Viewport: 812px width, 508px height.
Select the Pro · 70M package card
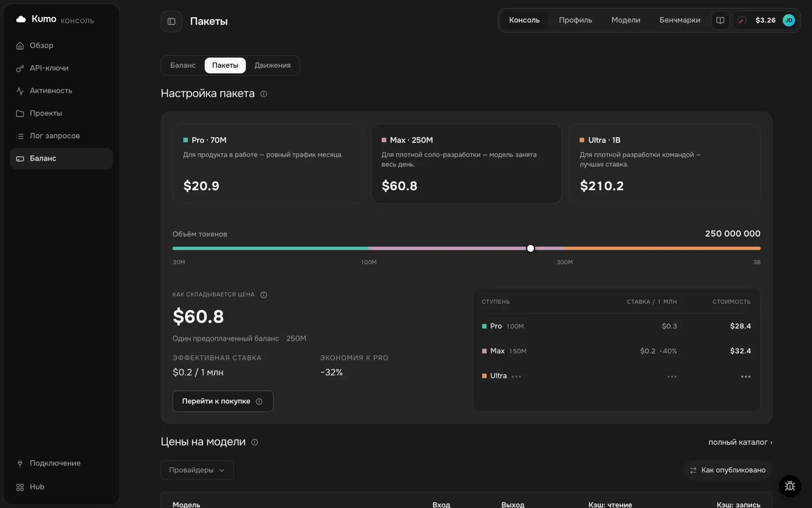tap(268, 164)
